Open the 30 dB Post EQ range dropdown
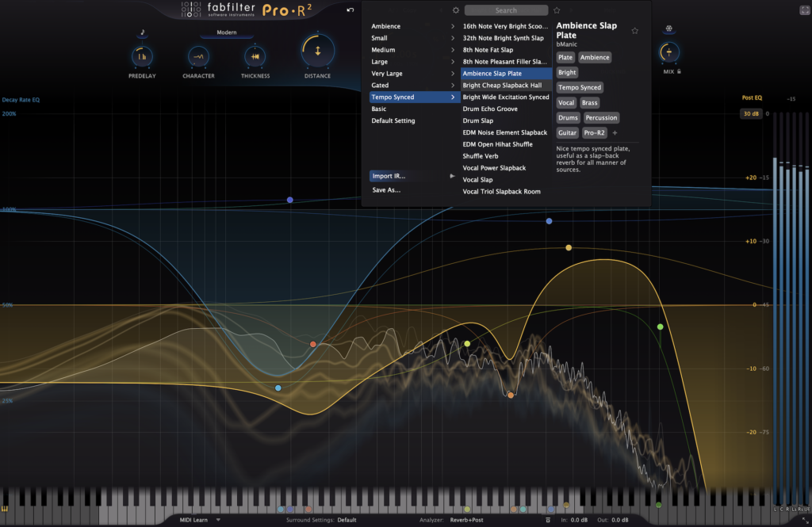 (750, 114)
